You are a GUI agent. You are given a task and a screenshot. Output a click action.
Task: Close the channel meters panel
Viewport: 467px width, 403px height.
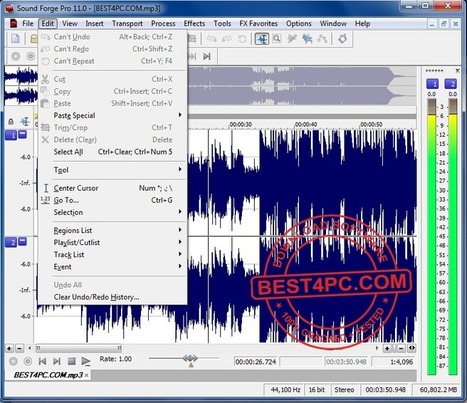[x=457, y=71]
